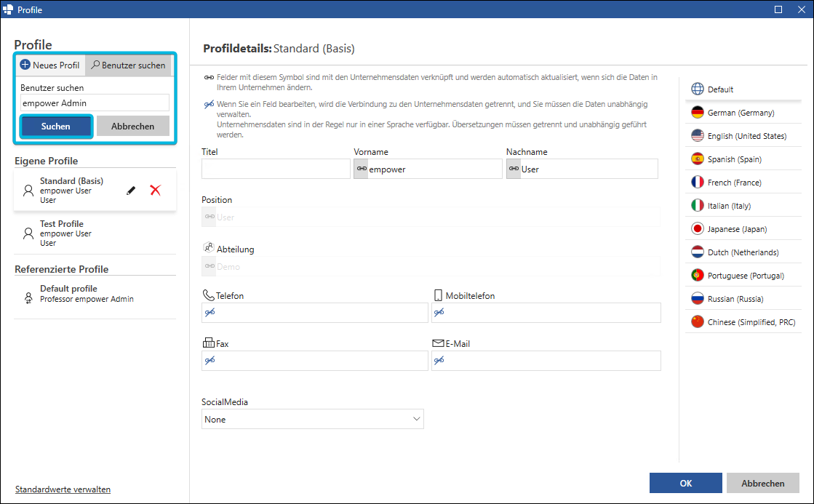Click the department icon beside Abteilung

click(x=209, y=247)
